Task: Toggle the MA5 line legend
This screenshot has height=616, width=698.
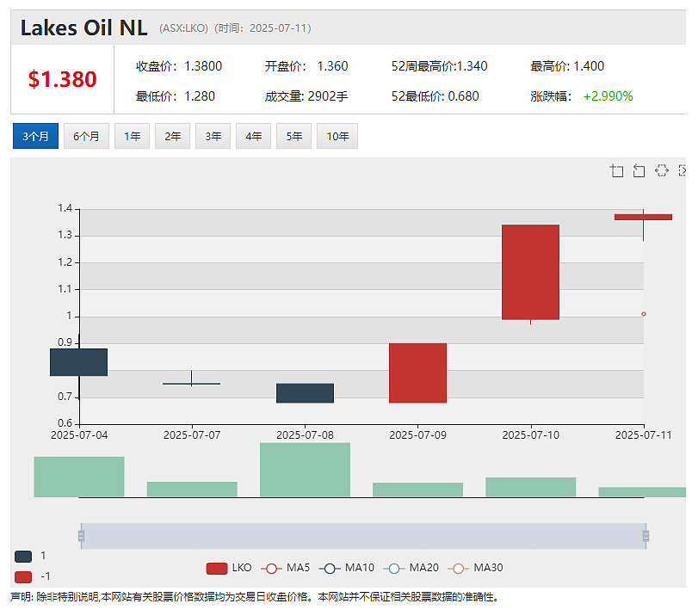Action: pyautogui.click(x=286, y=569)
